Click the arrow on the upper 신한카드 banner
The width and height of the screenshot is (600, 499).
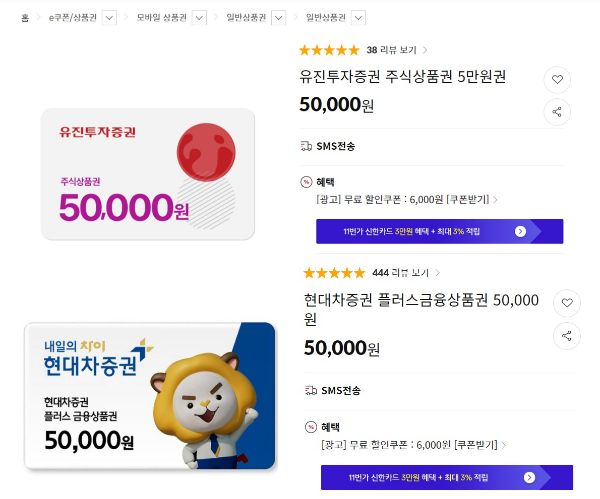(520, 231)
